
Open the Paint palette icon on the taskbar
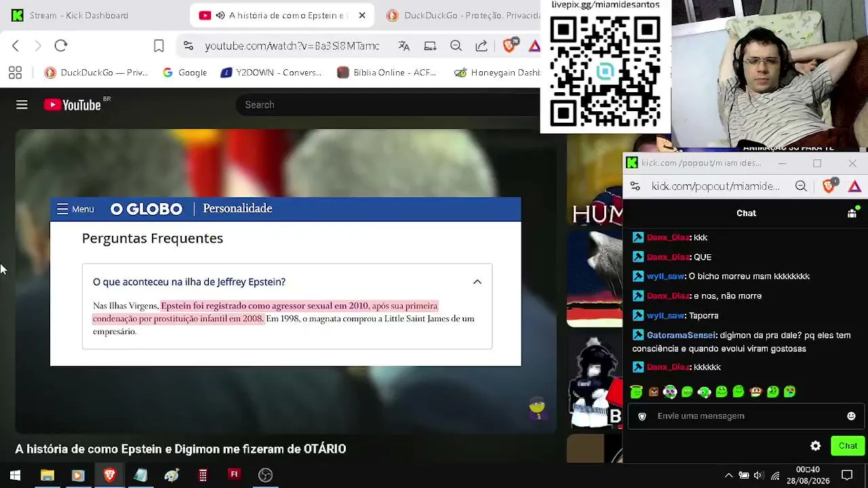pyautogui.click(x=172, y=475)
